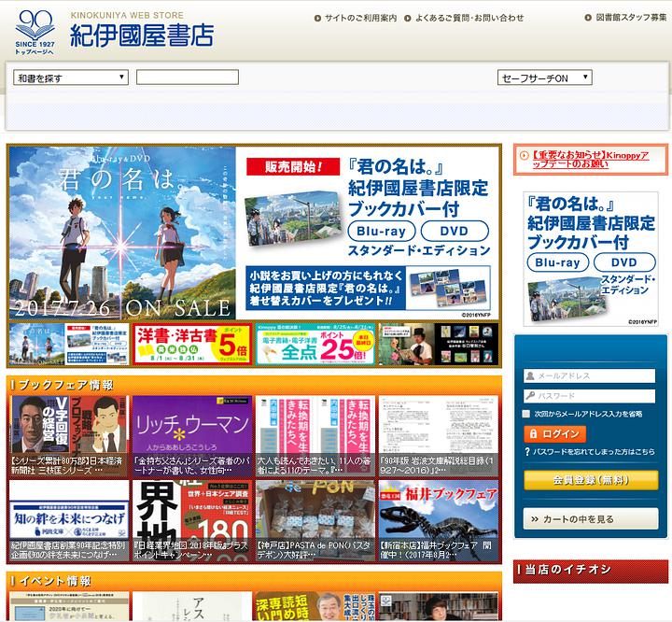Toggle the remember email address checkbox

tap(528, 413)
